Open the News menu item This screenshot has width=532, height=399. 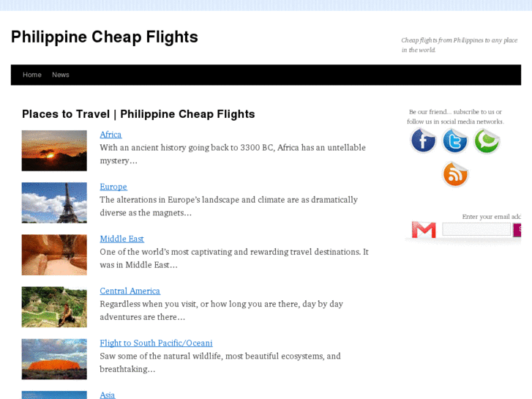pyautogui.click(x=61, y=75)
